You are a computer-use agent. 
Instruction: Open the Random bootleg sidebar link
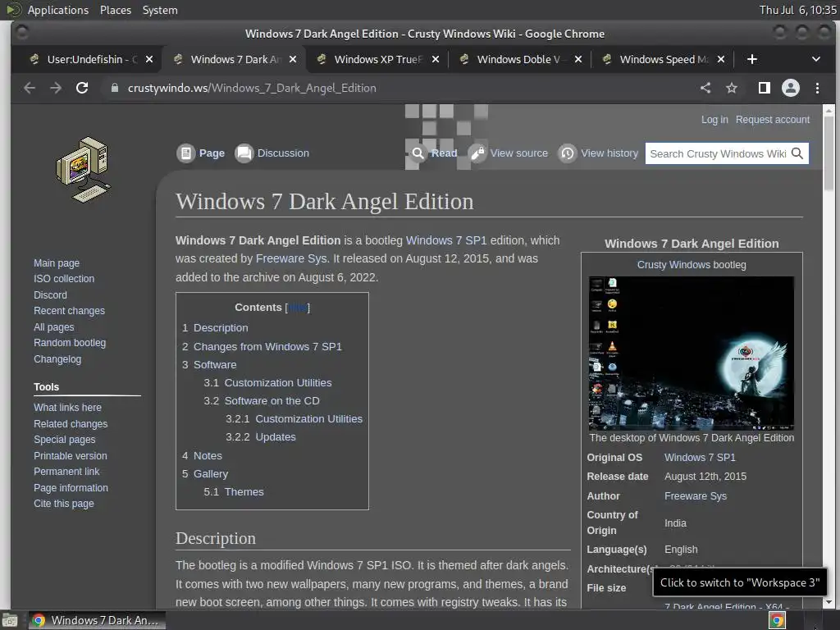[70, 343]
